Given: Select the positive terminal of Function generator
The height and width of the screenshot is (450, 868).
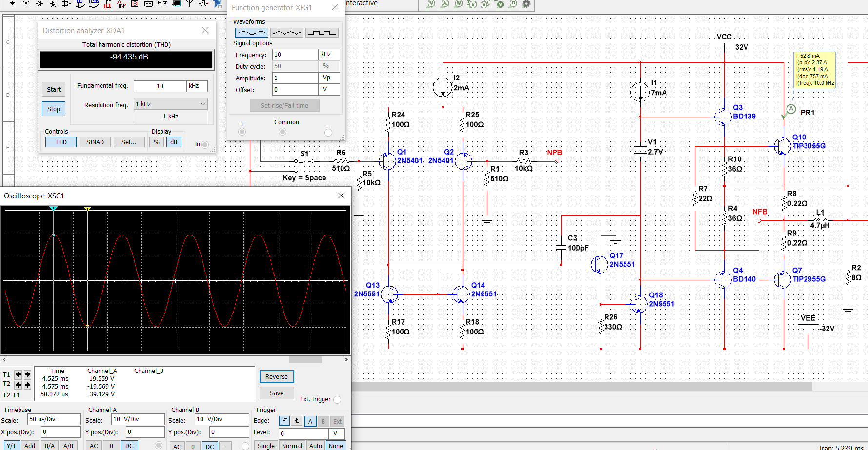Looking at the screenshot, I should 242,132.
